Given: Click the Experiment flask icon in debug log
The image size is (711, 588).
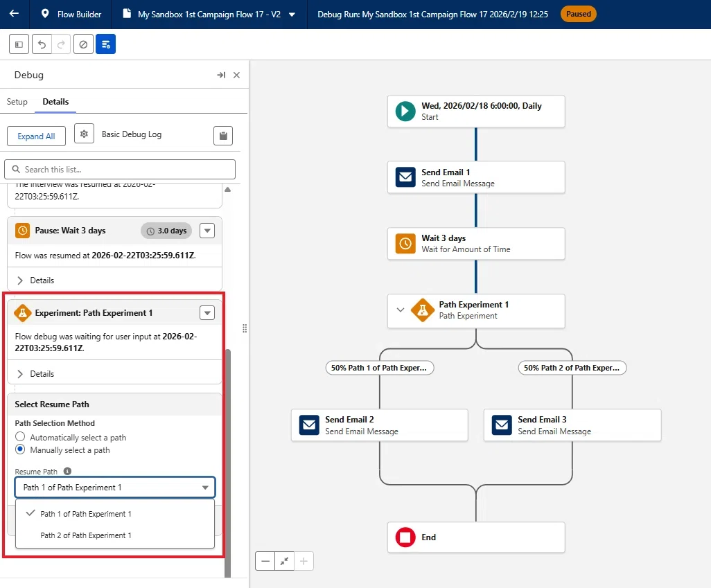Looking at the screenshot, I should click(22, 313).
